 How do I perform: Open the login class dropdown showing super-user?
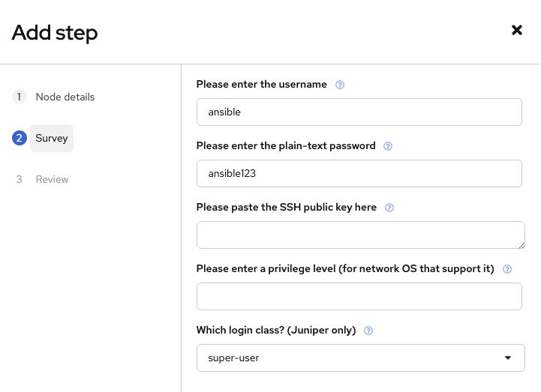coord(361,358)
